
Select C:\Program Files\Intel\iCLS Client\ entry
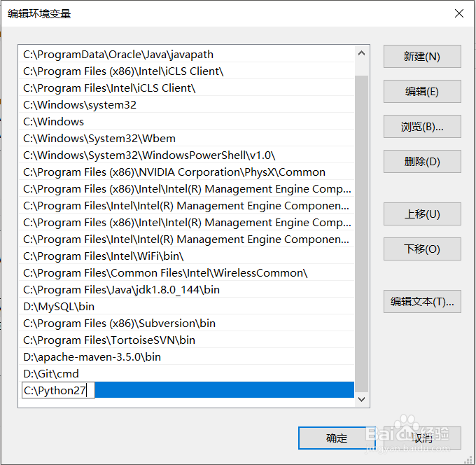186,88
